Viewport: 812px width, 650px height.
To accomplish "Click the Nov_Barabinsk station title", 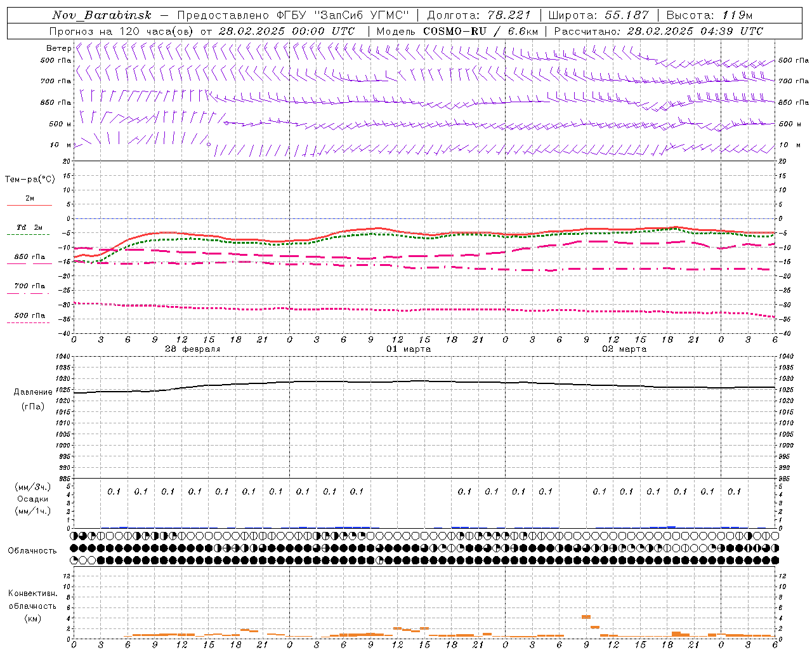I will coord(102,15).
